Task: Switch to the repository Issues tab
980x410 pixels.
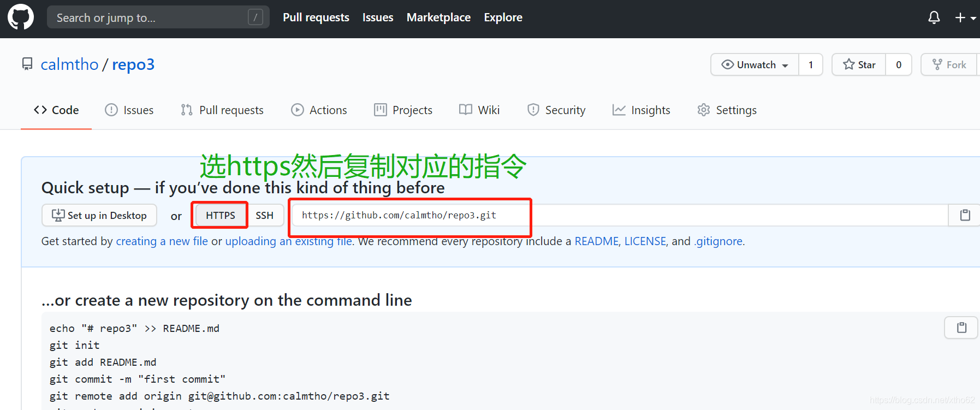Action: 129,110
